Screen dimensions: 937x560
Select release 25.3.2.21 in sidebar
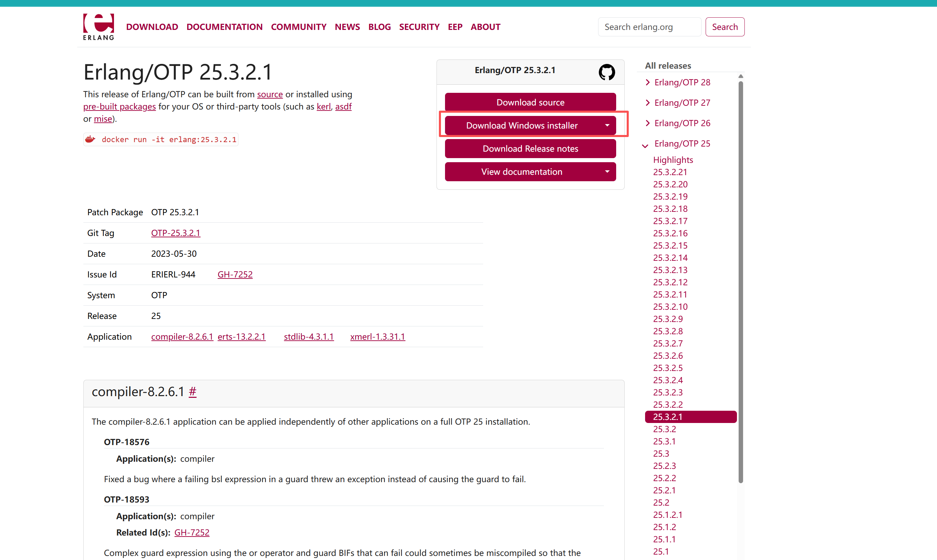[670, 172]
